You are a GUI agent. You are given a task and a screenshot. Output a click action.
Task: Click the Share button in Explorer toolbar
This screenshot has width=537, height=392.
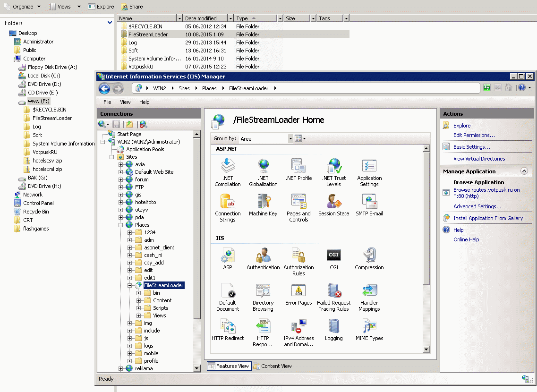point(132,7)
